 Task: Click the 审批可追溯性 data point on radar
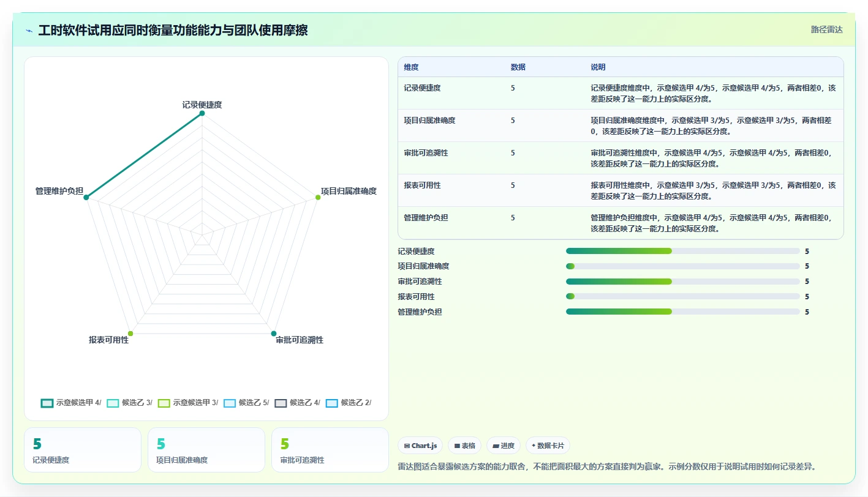273,334
